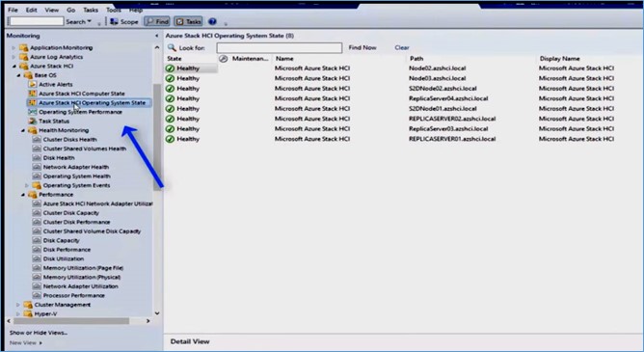Open Cluster Disk Capacity view icon

point(37,213)
